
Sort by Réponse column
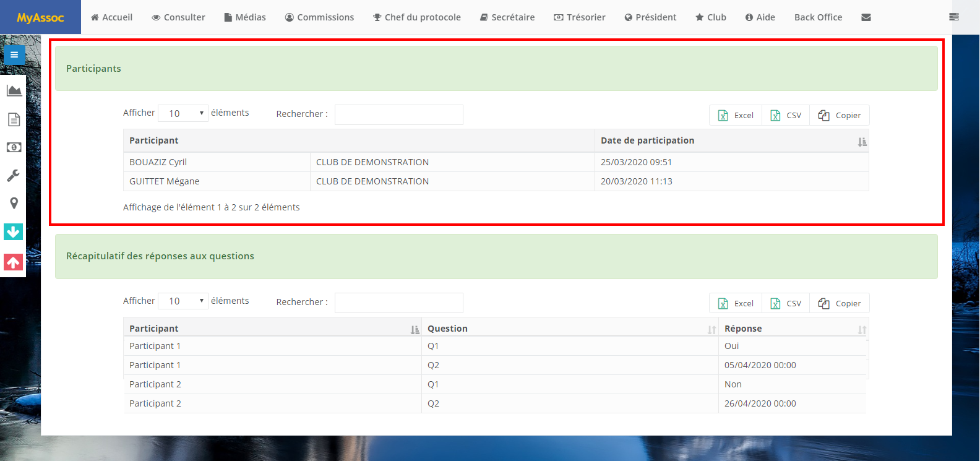(794, 329)
